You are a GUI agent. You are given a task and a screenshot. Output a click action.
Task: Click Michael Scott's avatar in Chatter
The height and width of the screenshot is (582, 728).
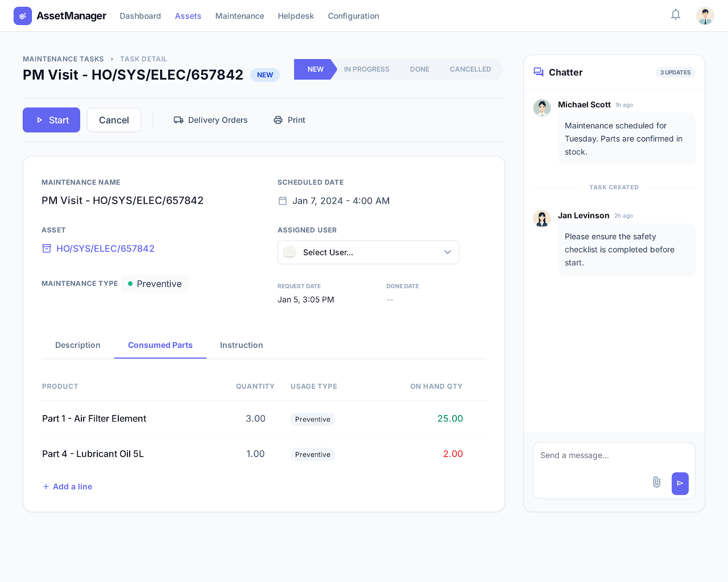(542, 108)
